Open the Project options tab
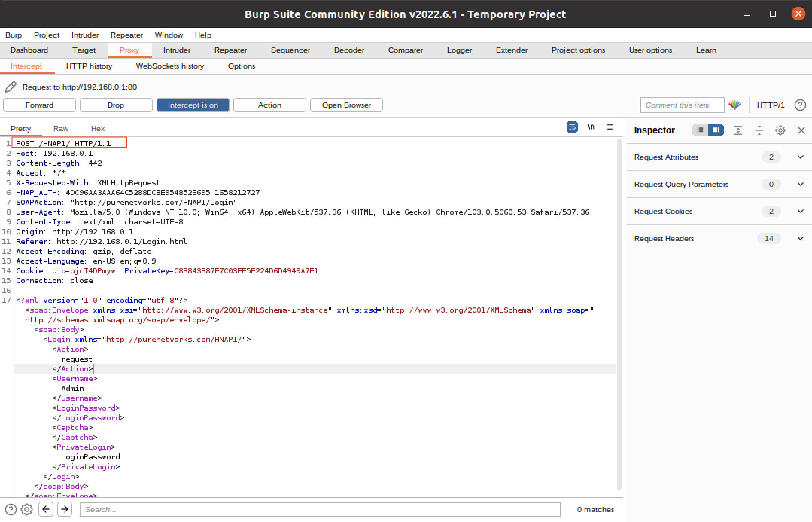Screen dimensions: 812x522 click(578, 50)
